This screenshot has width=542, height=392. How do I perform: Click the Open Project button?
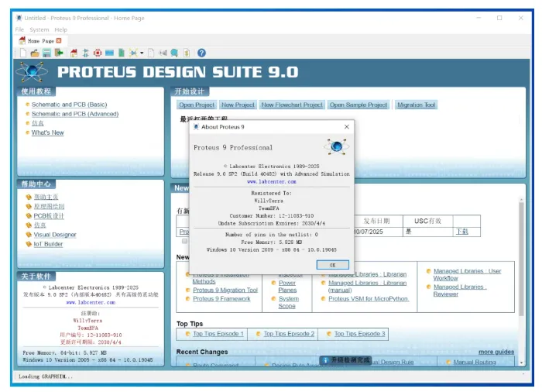197,105
